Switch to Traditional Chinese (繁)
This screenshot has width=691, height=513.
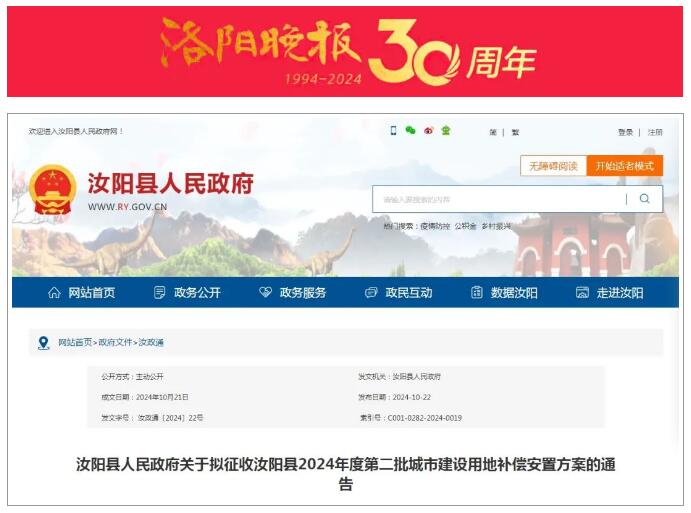click(x=515, y=132)
